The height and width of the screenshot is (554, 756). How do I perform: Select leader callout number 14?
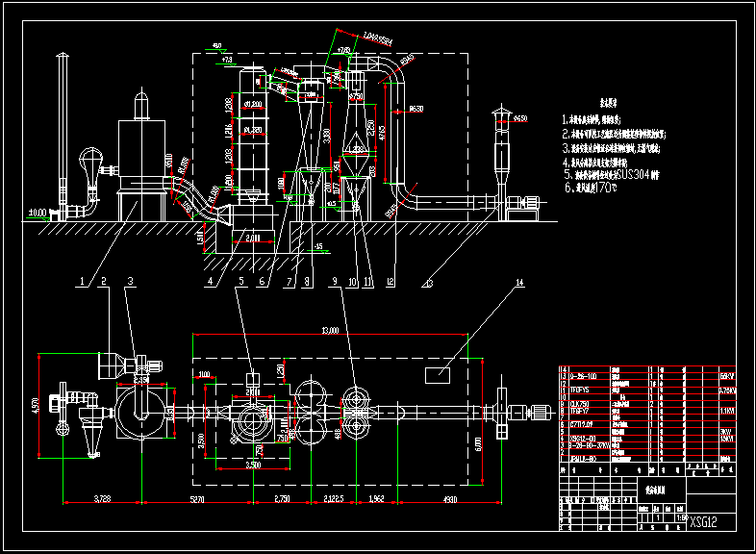[x=519, y=283]
